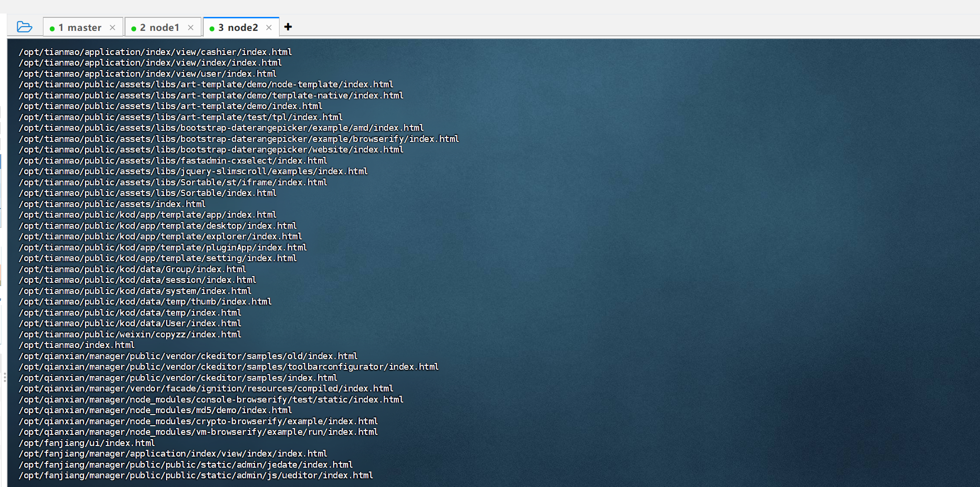The width and height of the screenshot is (980, 487).
Task: Close the 3 node2 tab
Action: coord(269,28)
